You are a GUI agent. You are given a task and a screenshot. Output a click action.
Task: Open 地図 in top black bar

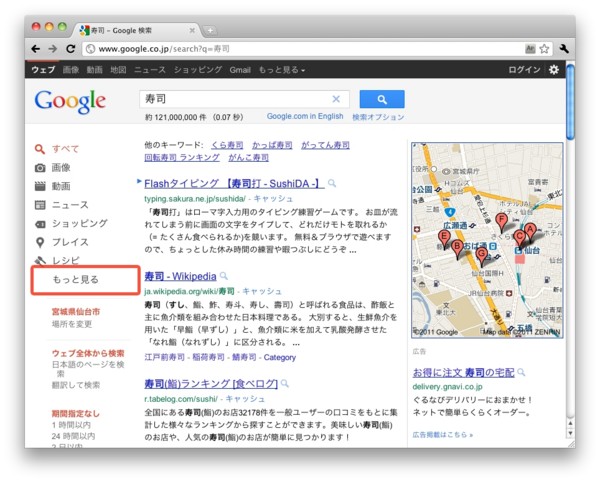(118, 70)
